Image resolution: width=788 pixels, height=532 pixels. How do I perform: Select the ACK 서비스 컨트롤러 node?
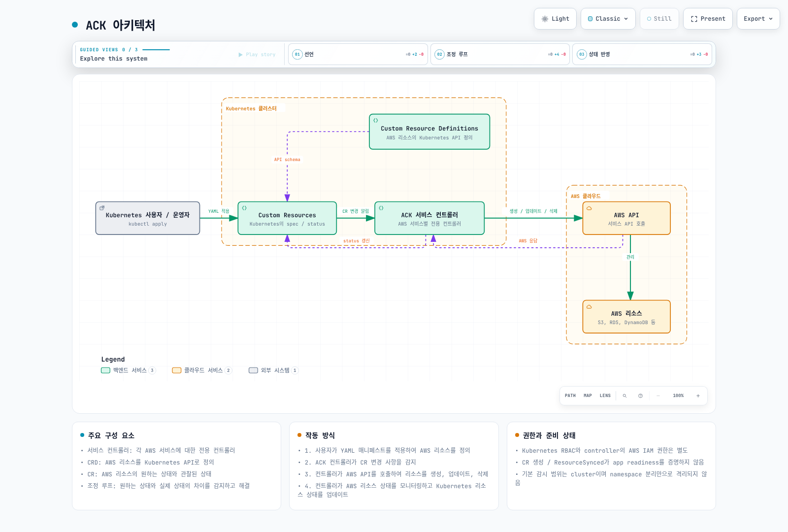[429, 218]
